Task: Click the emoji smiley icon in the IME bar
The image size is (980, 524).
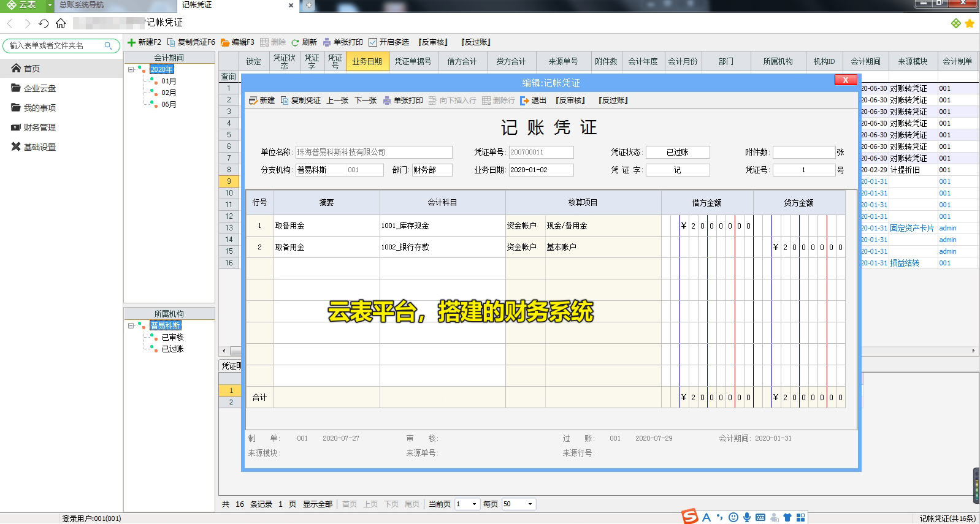Action: pos(733,517)
